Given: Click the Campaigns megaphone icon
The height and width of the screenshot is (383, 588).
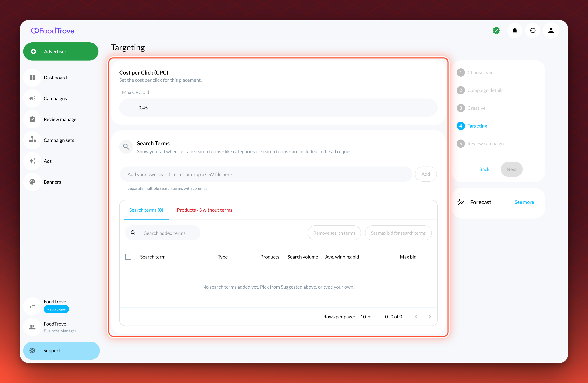Looking at the screenshot, I should tap(32, 98).
